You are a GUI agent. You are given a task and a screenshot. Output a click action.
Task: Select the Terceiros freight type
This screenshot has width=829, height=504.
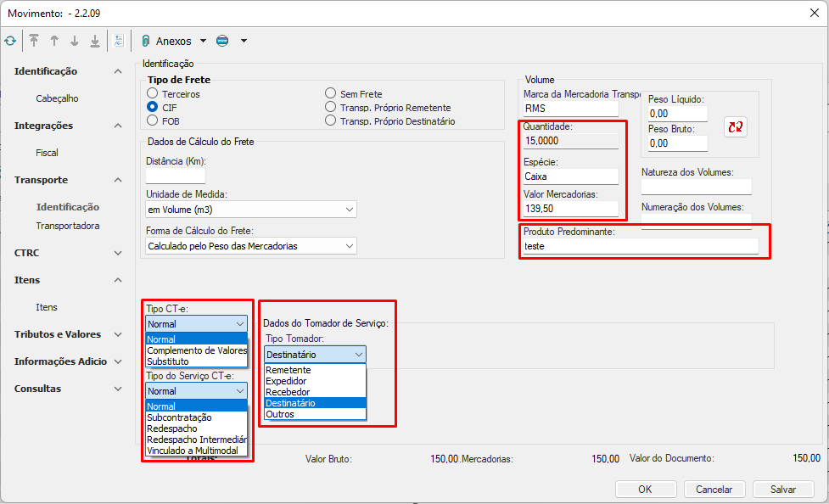click(x=153, y=94)
